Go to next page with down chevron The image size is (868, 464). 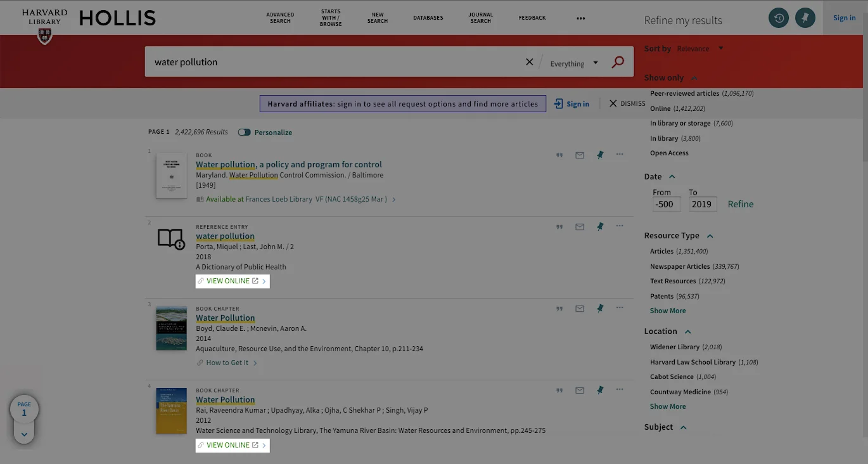24,434
